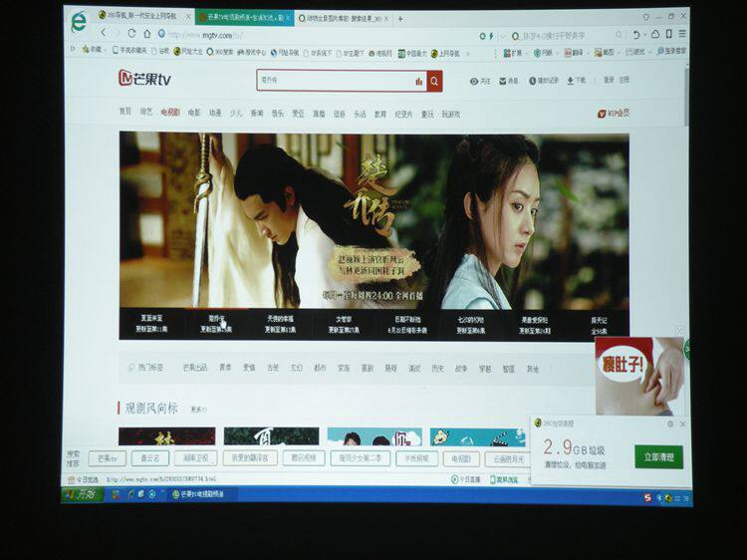Open the 综艺 navigation item

coord(146,112)
